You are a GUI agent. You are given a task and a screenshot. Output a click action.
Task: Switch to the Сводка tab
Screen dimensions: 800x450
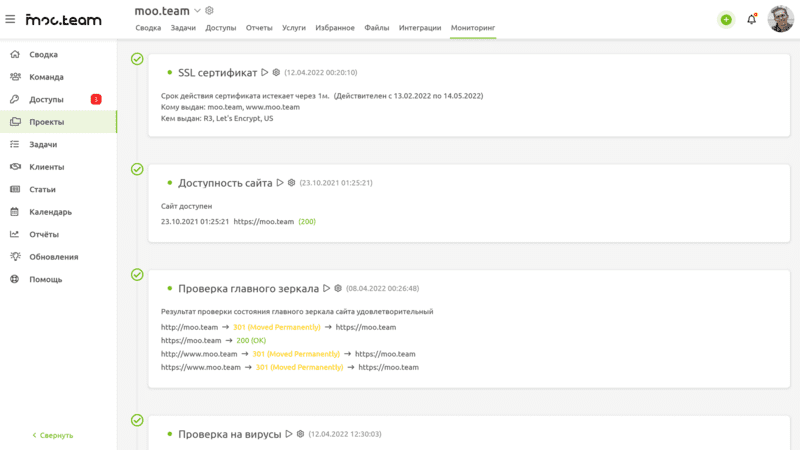(x=148, y=28)
